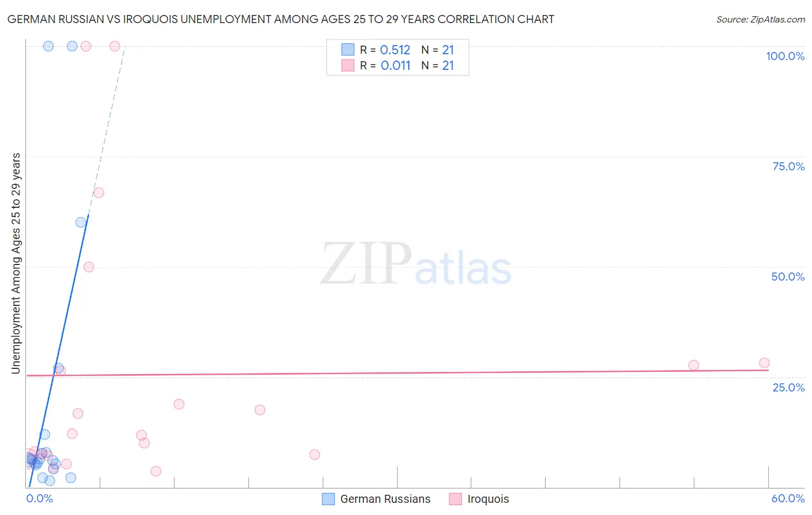Screen dimensions: 812x515
Task: Select the German Russians legend label
Action: (385, 499)
